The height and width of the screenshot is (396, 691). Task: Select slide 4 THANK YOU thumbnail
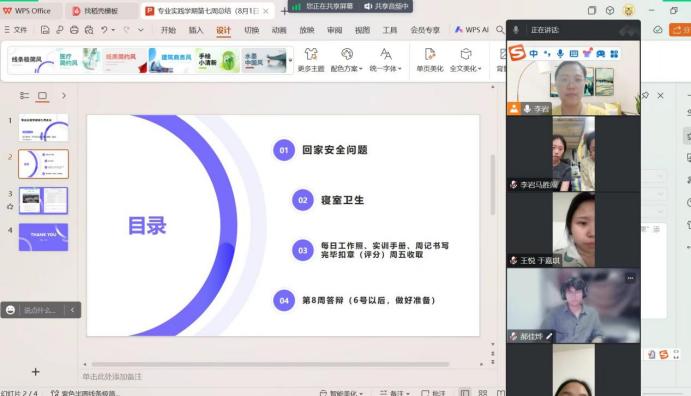point(43,237)
